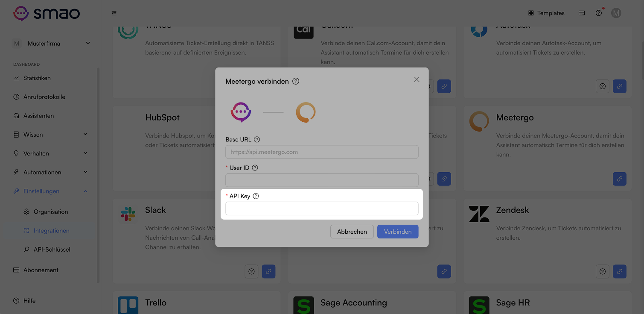This screenshot has height=314, width=644.
Task: Expand the Automationen sidebar section
Action: coord(51,172)
